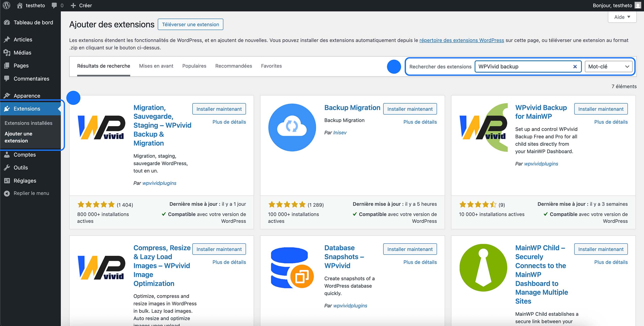
Task: Click the WordPress logo in the admin bar
Action: pos(6,5)
